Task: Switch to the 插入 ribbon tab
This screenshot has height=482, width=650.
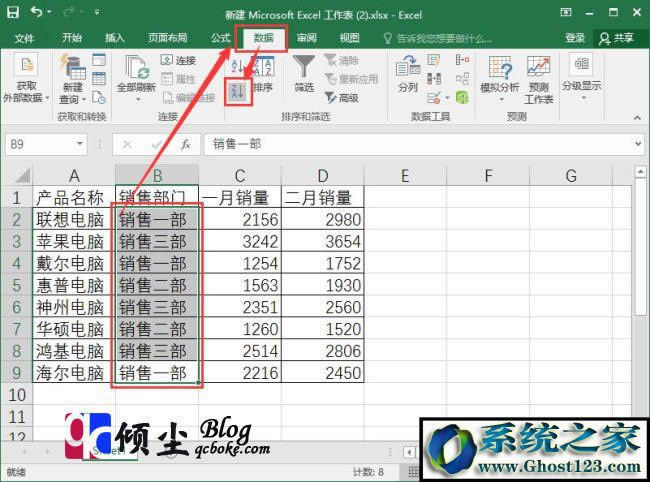Action: click(115, 38)
